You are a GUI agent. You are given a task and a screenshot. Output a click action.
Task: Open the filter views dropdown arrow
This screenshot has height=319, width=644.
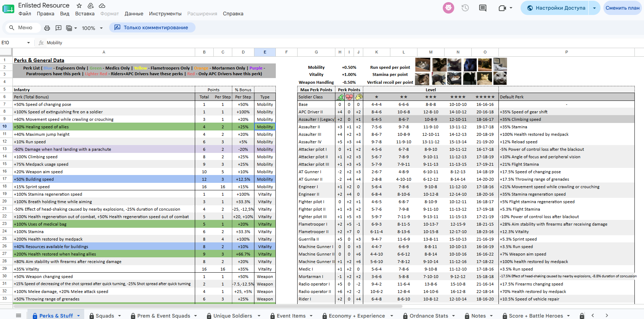pyautogui.click(x=76, y=28)
